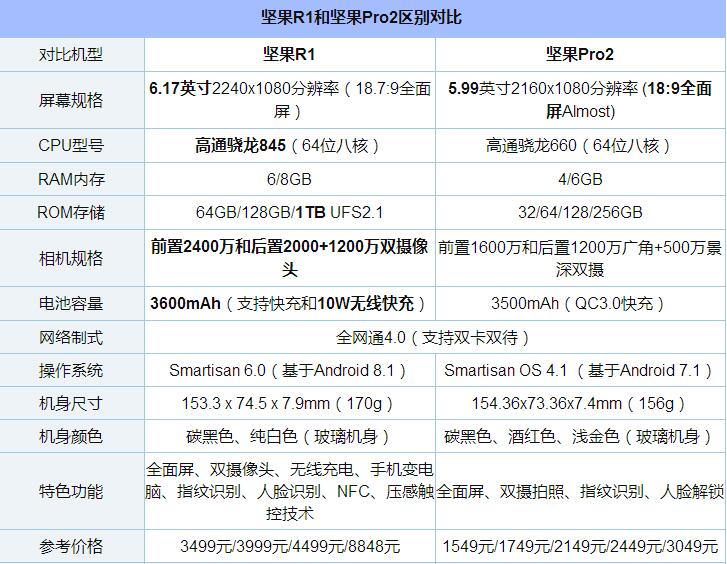This screenshot has width=727, height=564.
Task: Click the 64GB/128GB/1TB UFS2.1 cell
Action: (x=289, y=212)
